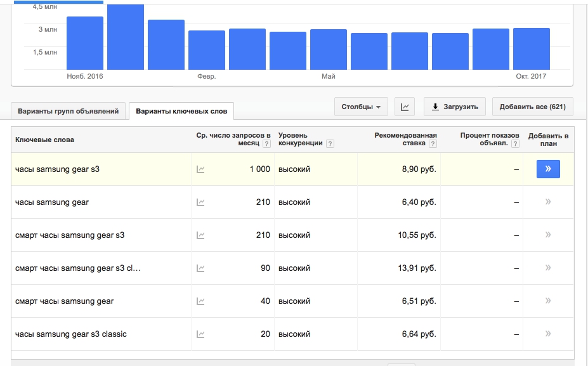The image size is (588, 366).
Task: Click the chart bar above 'Февр.'
Action: pyautogui.click(x=207, y=50)
